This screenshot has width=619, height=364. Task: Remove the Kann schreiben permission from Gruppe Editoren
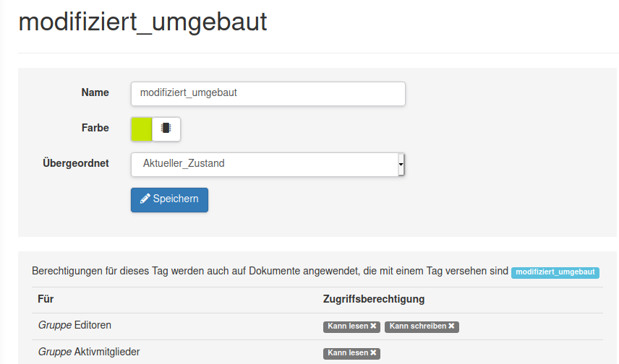451,326
